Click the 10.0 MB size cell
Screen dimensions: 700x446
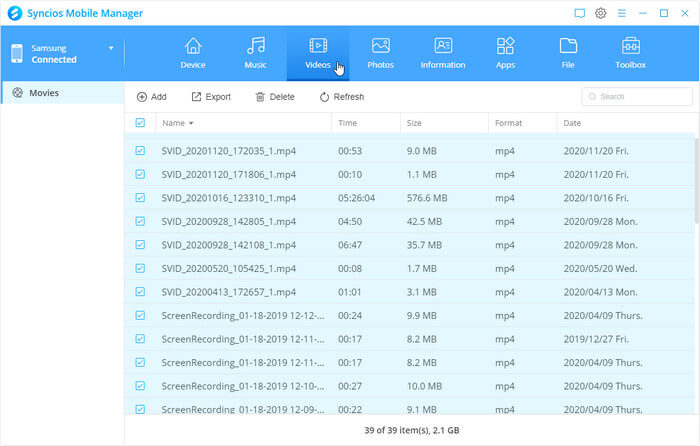tap(424, 386)
